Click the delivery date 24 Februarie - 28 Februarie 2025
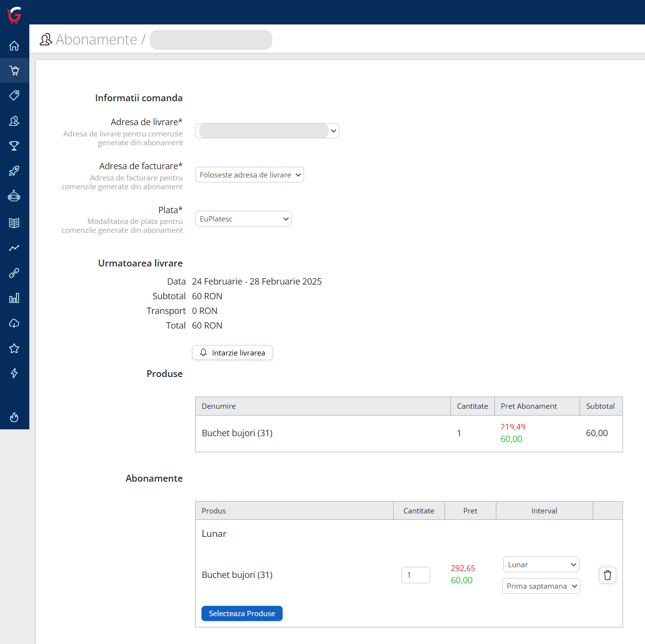The width and height of the screenshot is (645, 644). point(257,282)
